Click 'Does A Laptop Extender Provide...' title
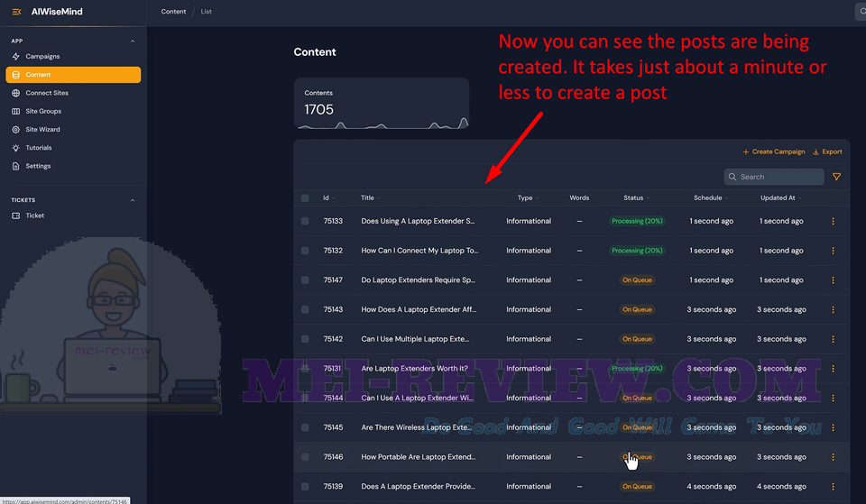The width and height of the screenshot is (866, 504). [x=418, y=486]
